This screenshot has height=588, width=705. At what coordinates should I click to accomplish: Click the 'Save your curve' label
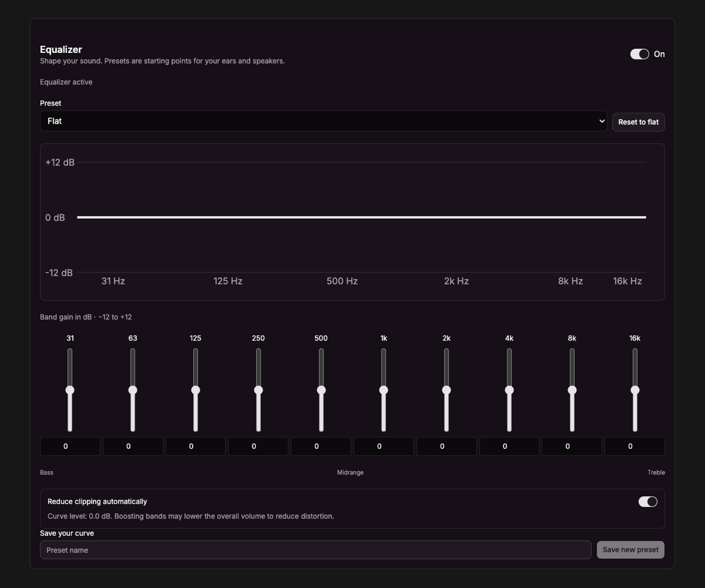pyautogui.click(x=67, y=533)
